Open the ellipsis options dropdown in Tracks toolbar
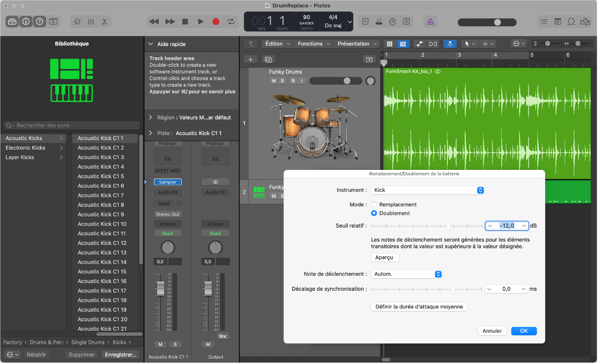This screenshot has width=598, height=364. (x=519, y=44)
